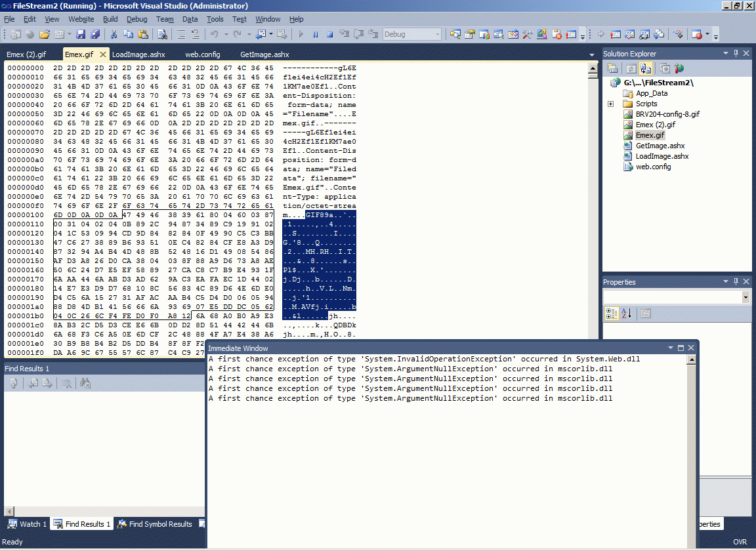Pin the Properties panel auto-hide pushpin
Screen dimensions: 756x551
(x=736, y=281)
